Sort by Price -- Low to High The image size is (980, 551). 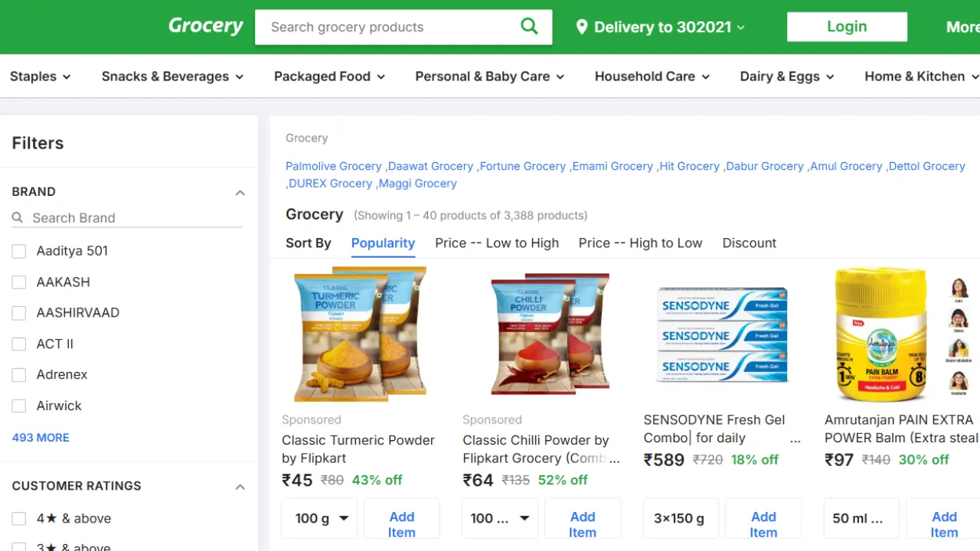pyautogui.click(x=496, y=243)
